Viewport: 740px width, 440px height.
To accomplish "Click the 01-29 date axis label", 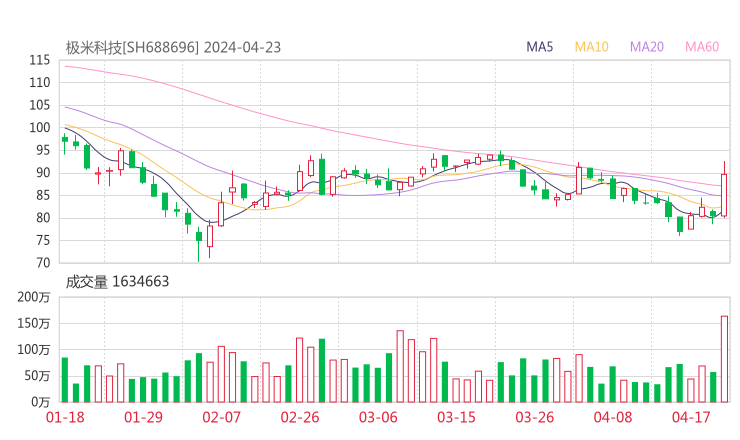I will point(143,417).
